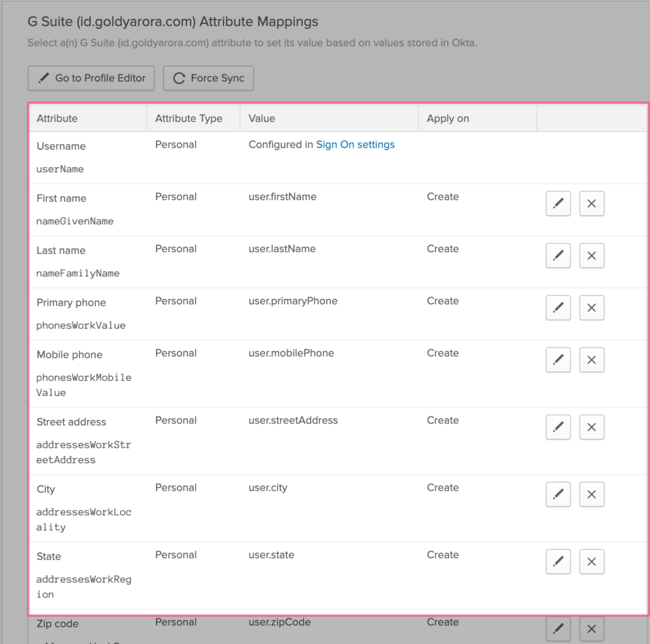Click the Mobile phone attribute label
Screen dimensions: 650x644
click(69, 355)
